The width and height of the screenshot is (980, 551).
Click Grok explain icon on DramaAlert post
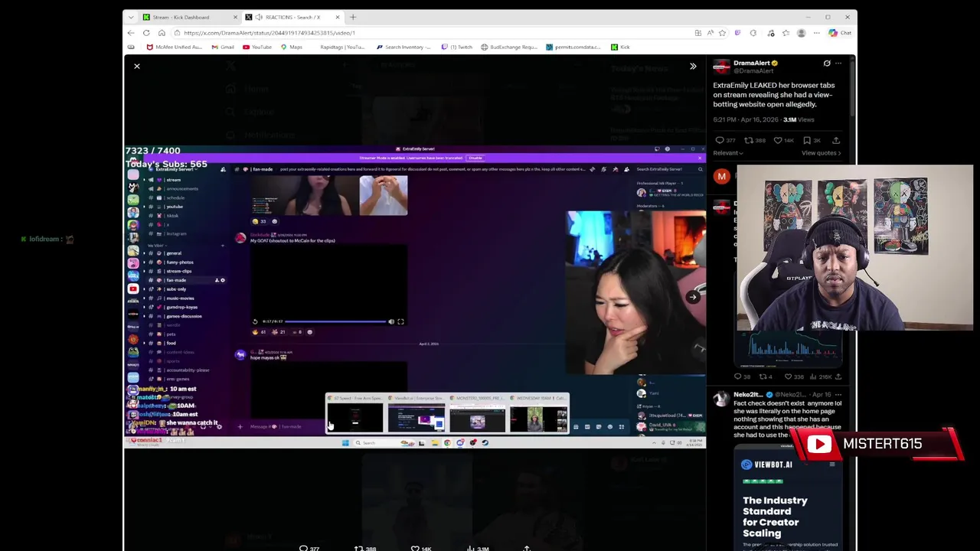point(827,64)
